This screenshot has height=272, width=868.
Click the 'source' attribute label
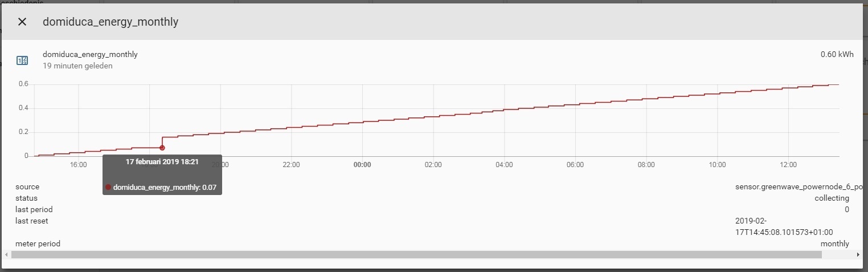tap(27, 187)
